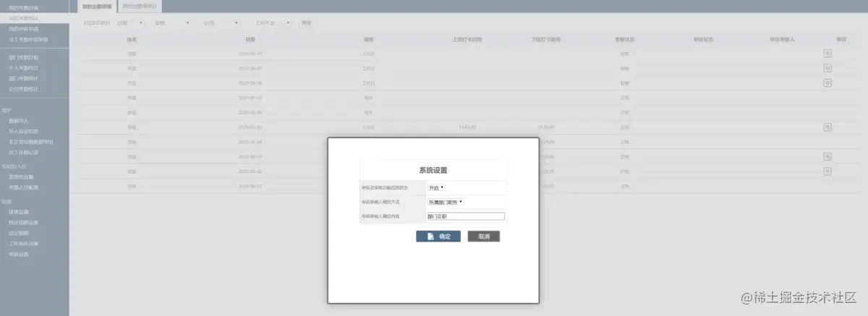The height and width of the screenshot is (316, 868).
Task: Click the appeal icon in the 2020-06-02 row
Action: (827, 171)
